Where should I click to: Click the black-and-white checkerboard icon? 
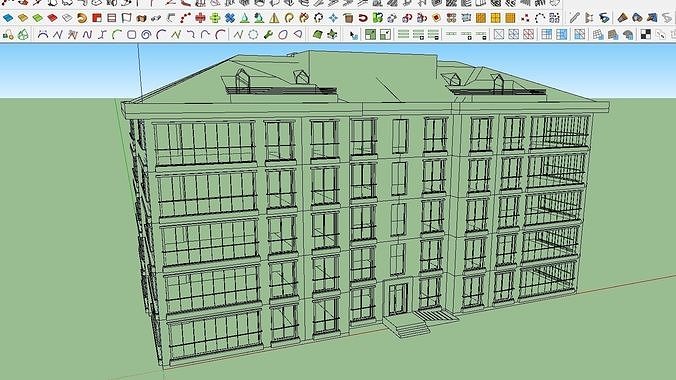(645, 35)
